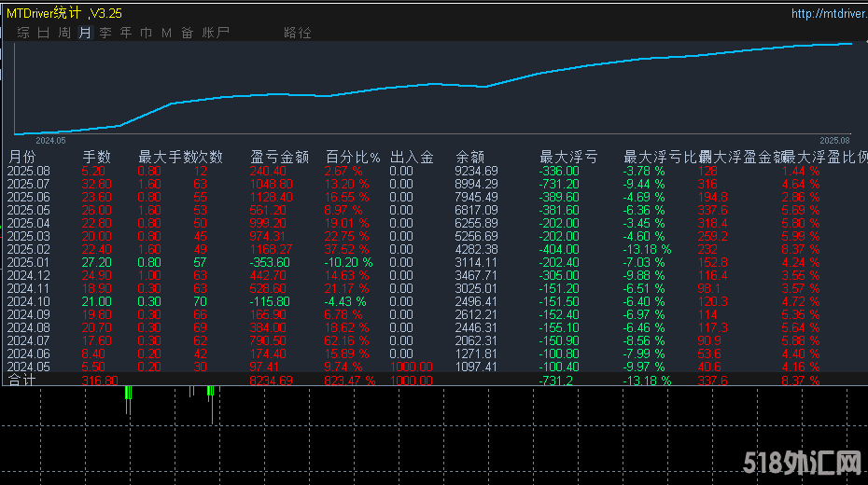The image size is (868, 485).
Task: Show the 年 yearly statistics tab
Action: click(x=126, y=33)
